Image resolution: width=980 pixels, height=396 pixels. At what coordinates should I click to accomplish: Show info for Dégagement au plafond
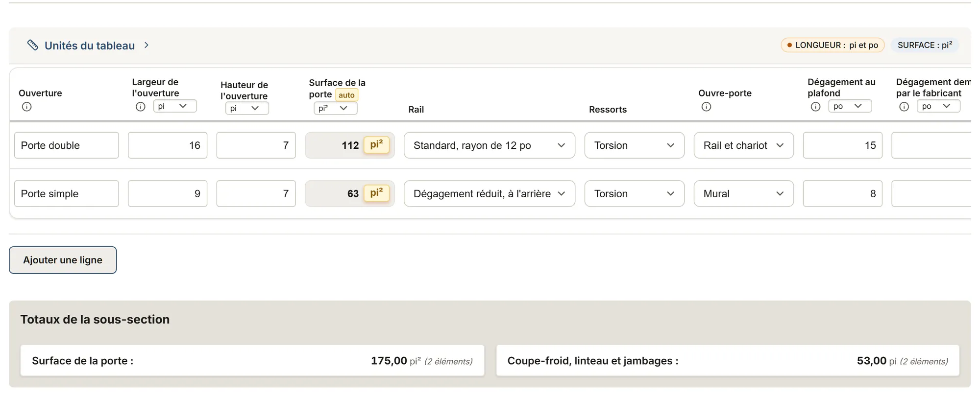815,107
